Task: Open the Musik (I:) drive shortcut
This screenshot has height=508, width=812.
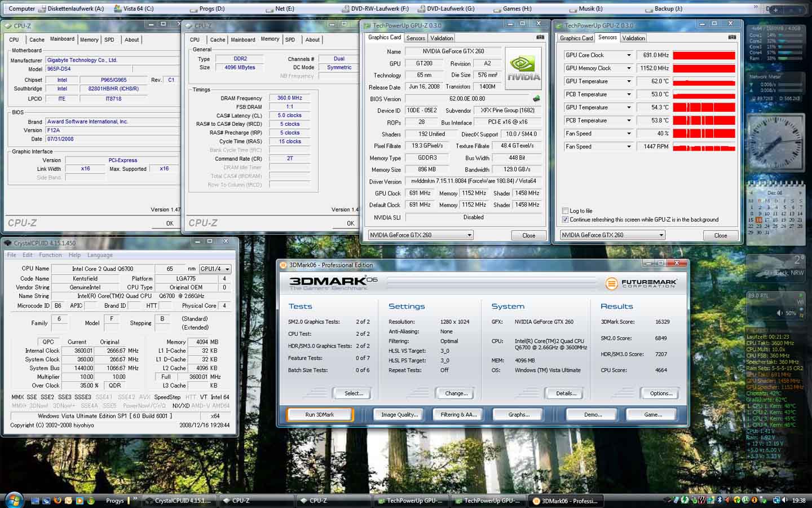Action: coord(586,8)
